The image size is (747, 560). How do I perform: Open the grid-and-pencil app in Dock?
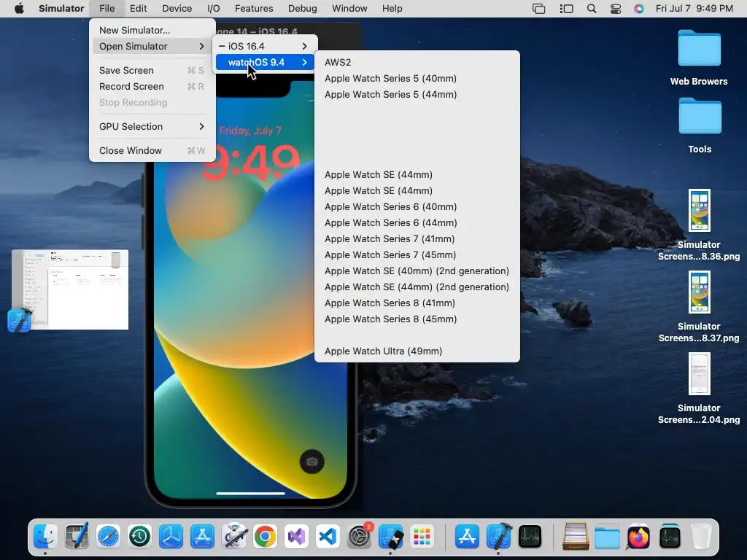click(x=77, y=537)
